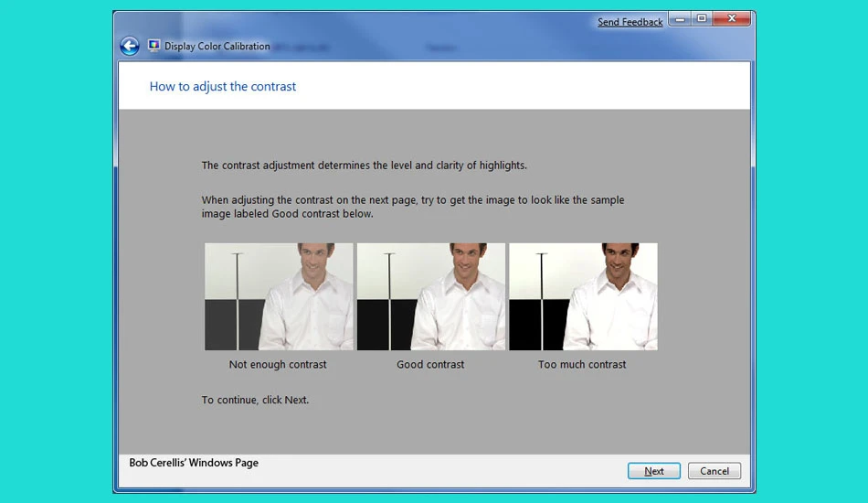Viewport: 868px width, 503px height.
Task: Minimize the calibration window
Action: (680, 19)
